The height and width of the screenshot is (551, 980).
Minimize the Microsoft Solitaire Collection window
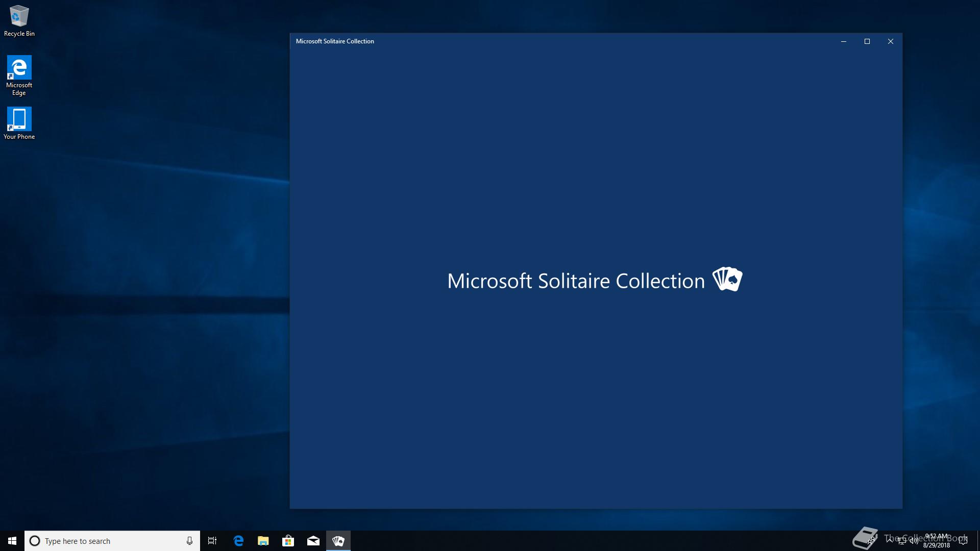(844, 41)
